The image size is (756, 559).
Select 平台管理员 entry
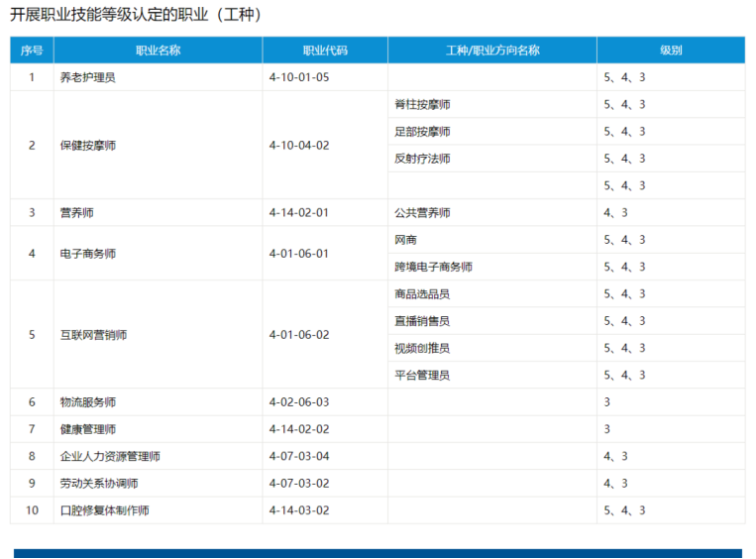(x=422, y=376)
